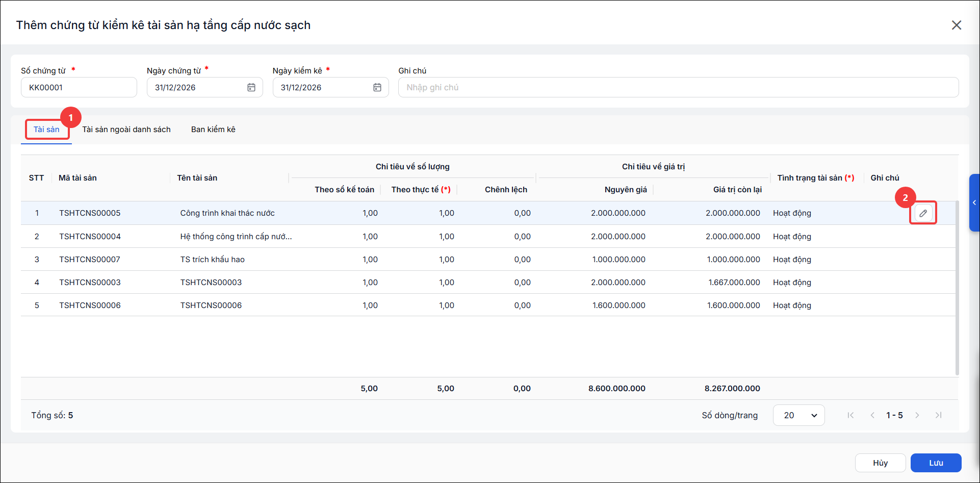Close the inventory voucher dialog
Image resolution: width=980 pixels, height=483 pixels.
(x=957, y=25)
